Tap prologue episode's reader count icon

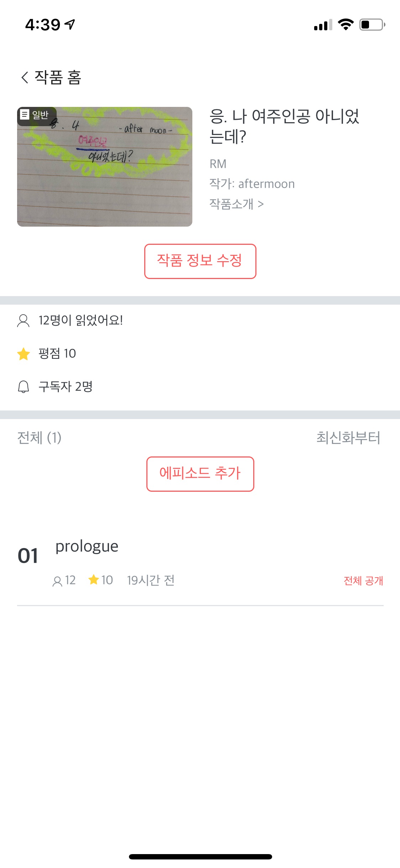(57, 582)
